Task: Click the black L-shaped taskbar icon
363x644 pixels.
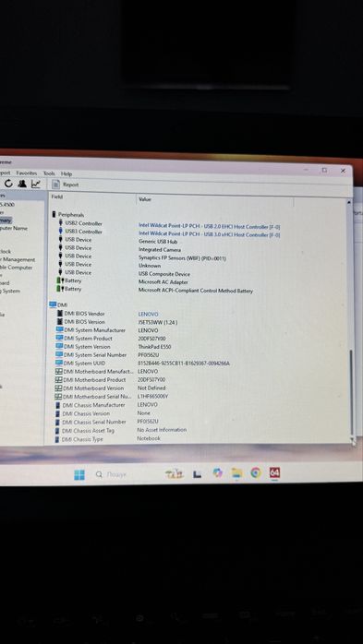Action: tap(198, 474)
